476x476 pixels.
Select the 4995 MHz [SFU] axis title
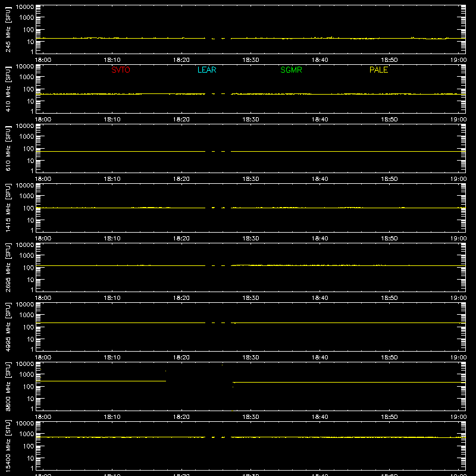click(x=8, y=327)
